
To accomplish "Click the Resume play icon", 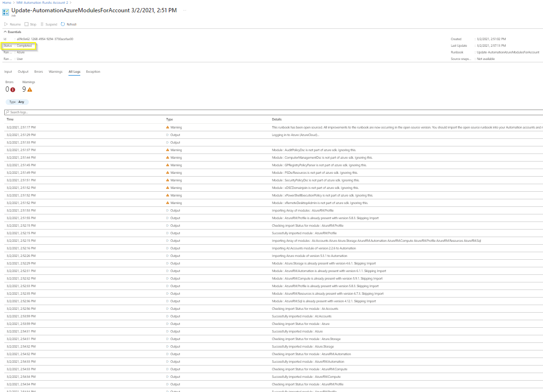I will (6, 24).
